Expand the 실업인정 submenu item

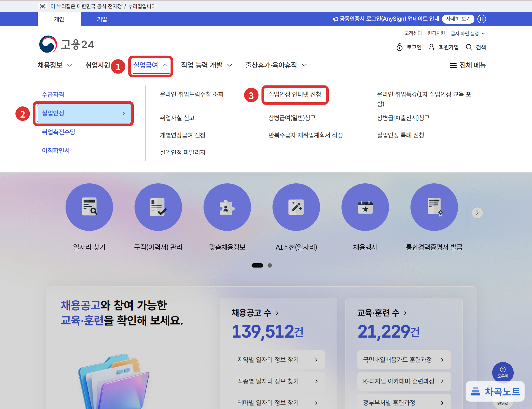pos(84,113)
